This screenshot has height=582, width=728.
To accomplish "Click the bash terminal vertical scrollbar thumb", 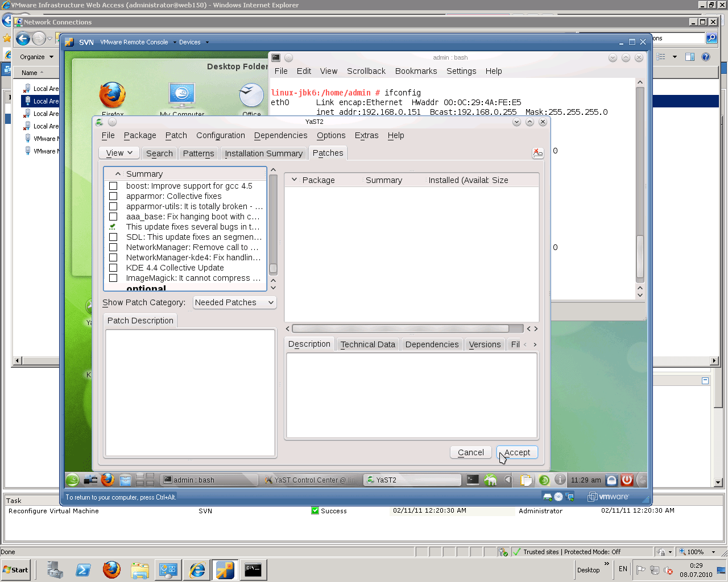I will click(640, 257).
